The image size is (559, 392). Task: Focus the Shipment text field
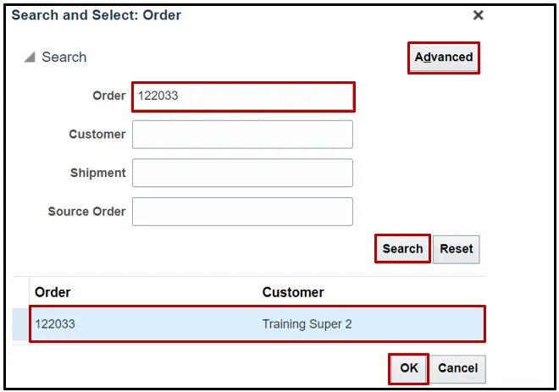pos(242,173)
